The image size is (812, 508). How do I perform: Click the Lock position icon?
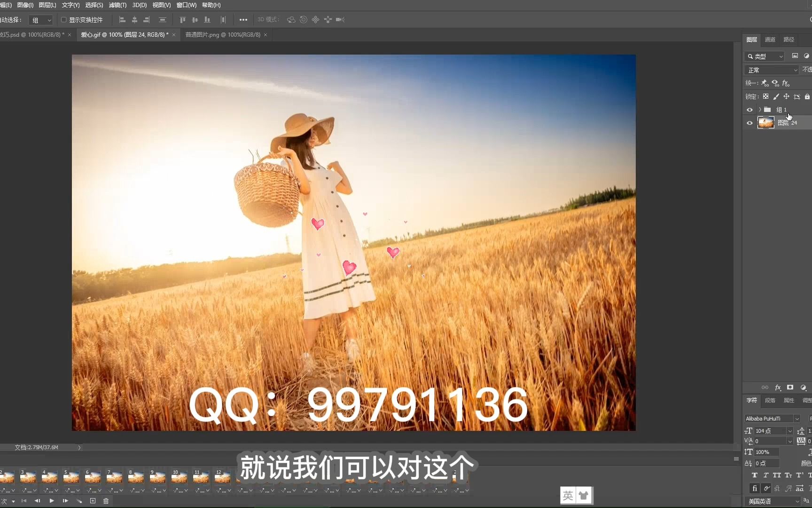click(787, 96)
